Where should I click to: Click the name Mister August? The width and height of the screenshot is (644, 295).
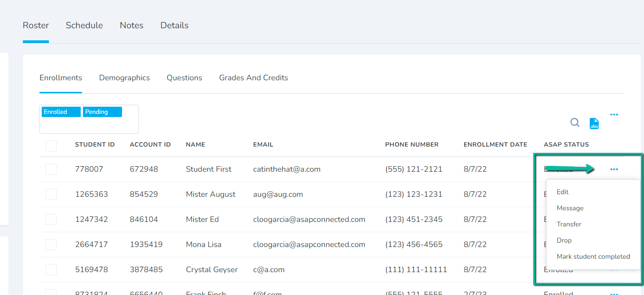click(211, 194)
